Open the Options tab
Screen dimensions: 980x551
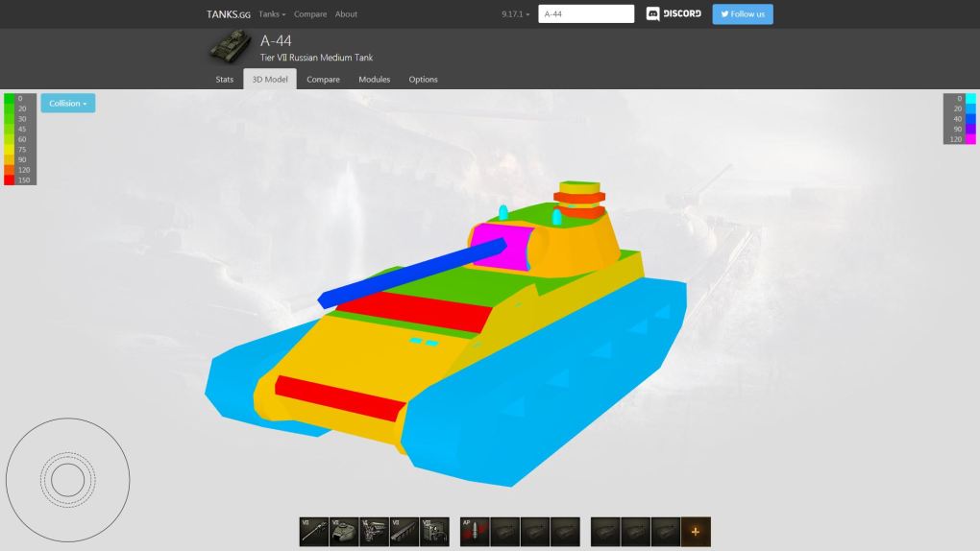point(423,80)
